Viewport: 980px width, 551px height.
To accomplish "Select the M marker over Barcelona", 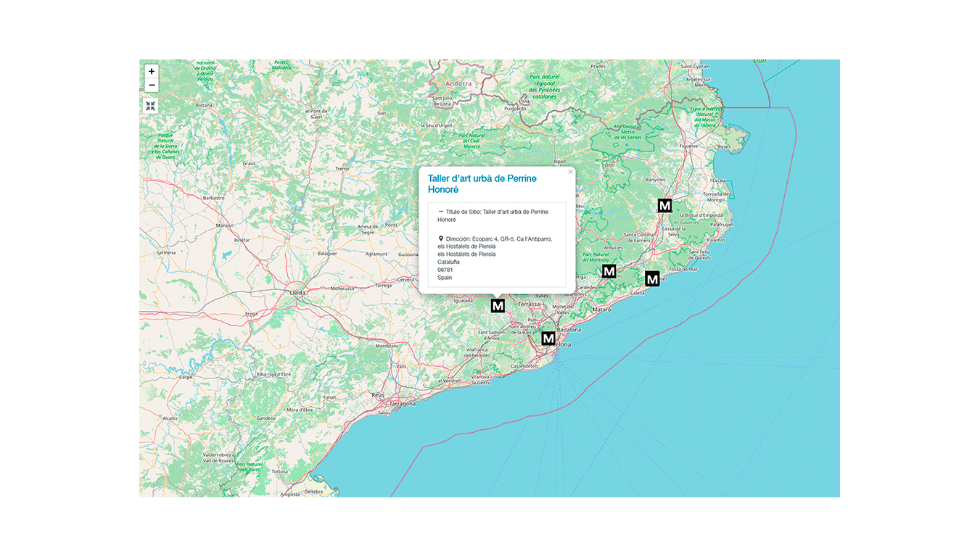I will click(x=548, y=338).
